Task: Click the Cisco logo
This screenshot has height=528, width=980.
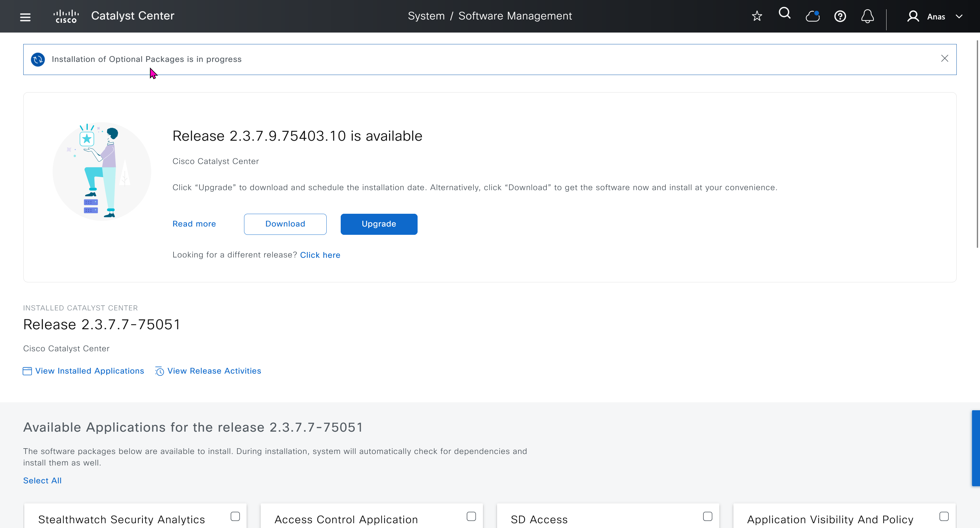Action: (66, 16)
